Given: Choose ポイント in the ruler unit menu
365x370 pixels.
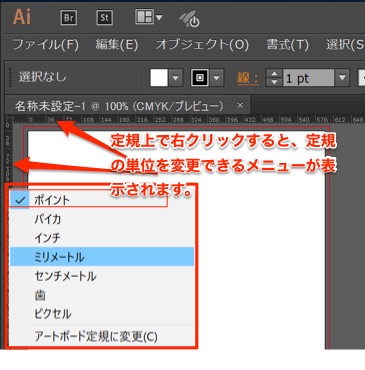Looking at the screenshot, I should pos(102,200).
